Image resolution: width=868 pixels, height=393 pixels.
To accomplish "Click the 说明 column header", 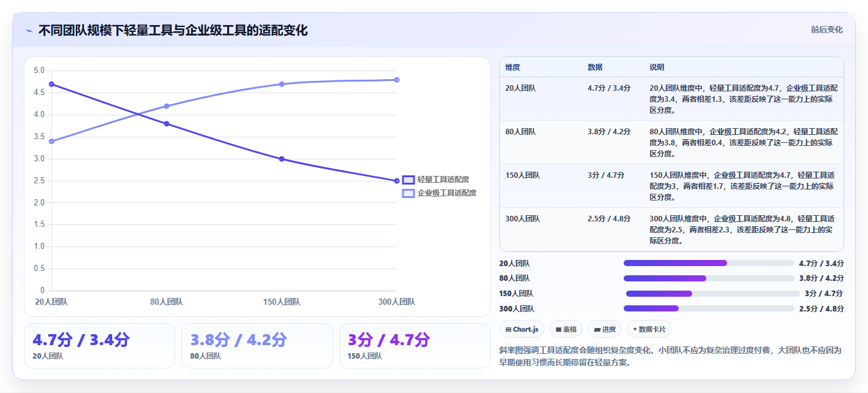I will point(657,67).
